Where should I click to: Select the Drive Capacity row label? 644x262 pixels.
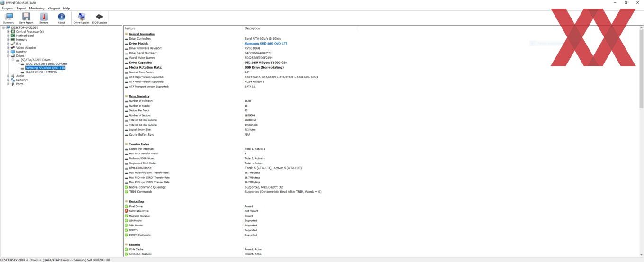(141, 63)
